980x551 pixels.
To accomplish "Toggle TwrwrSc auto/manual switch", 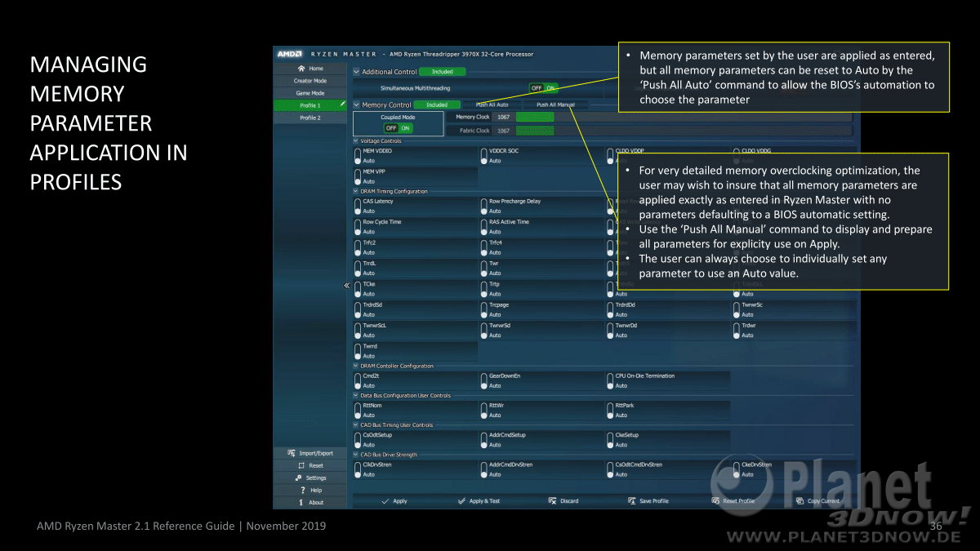I will click(x=737, y=309).
